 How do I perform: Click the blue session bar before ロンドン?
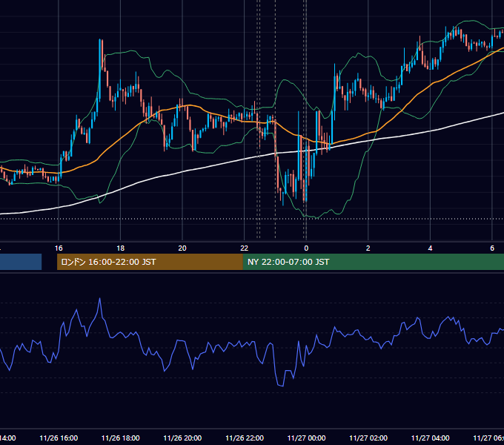pyautogui.click(x=21, y=262)
